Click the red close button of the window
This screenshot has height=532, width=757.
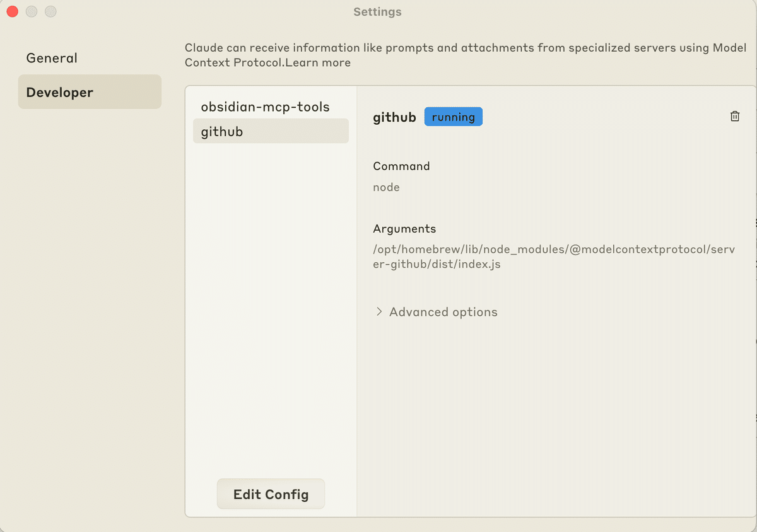[x=11, y=11]
